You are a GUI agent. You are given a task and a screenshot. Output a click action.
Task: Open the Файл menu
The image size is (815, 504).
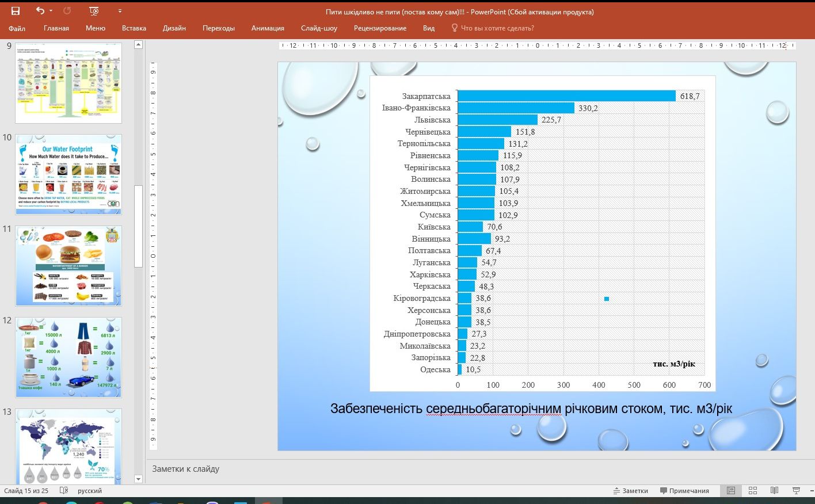(17, 28)
